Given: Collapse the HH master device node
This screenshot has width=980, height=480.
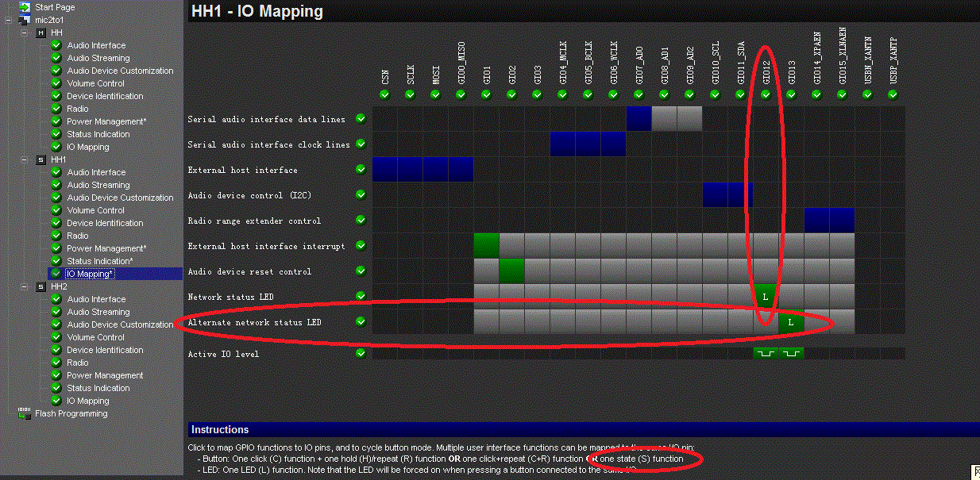Looking at the screenshot, I should pyautogui.click(x=24, y=33).
